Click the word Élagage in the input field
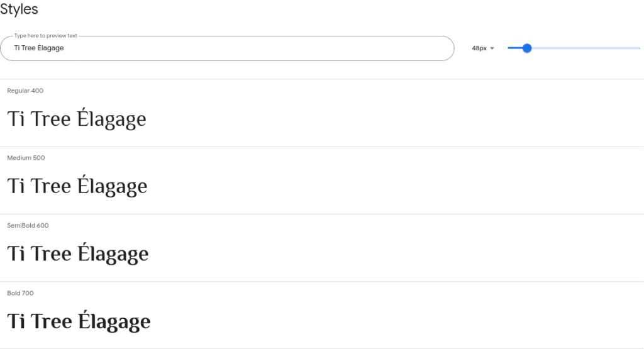The image size is (644, 349). pos(50,48)
